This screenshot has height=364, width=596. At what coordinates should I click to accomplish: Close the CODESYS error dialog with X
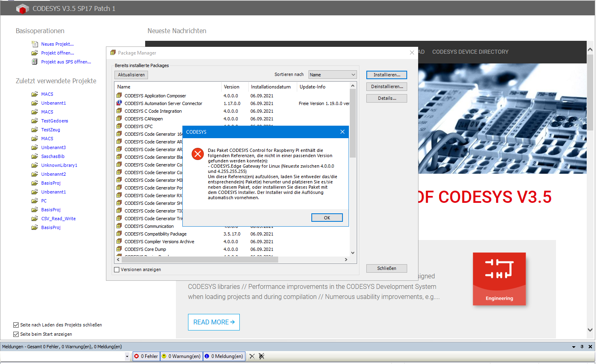342,132
